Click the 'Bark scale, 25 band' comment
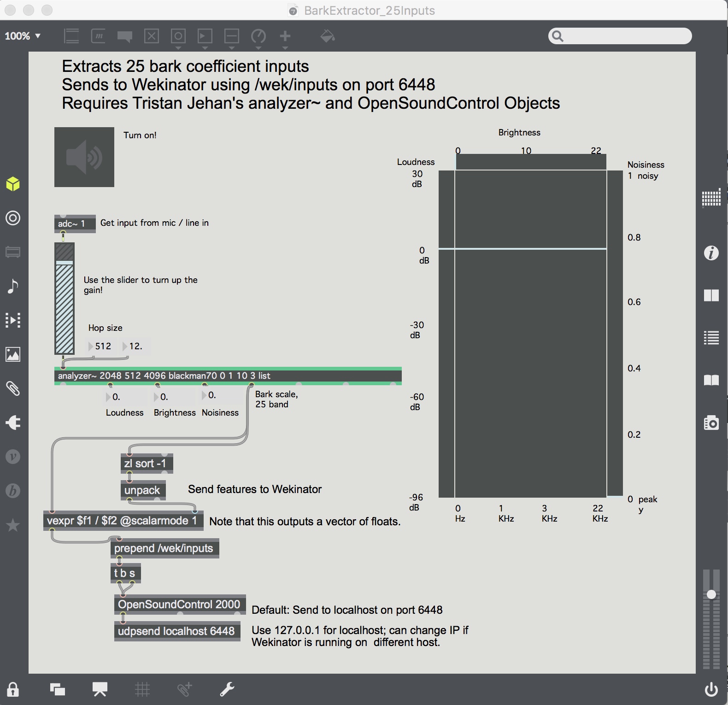728x705 pixels. point(277,399)
